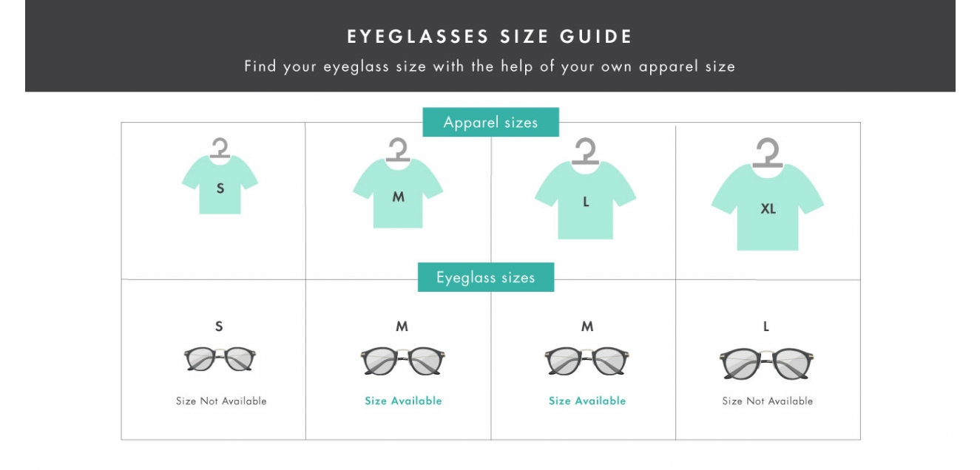Click the hanger above the S shirt
Viewport: 980px width, 470px height.
tap(220, 149)
